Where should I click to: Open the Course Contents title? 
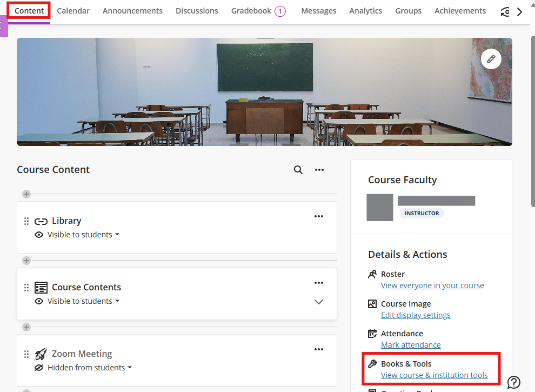coord(86,287)
